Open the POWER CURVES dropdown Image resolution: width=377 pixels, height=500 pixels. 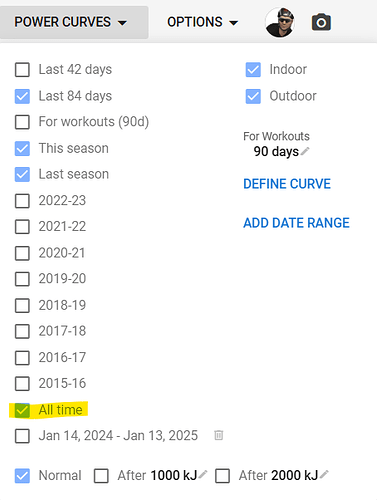click(74, 22)
